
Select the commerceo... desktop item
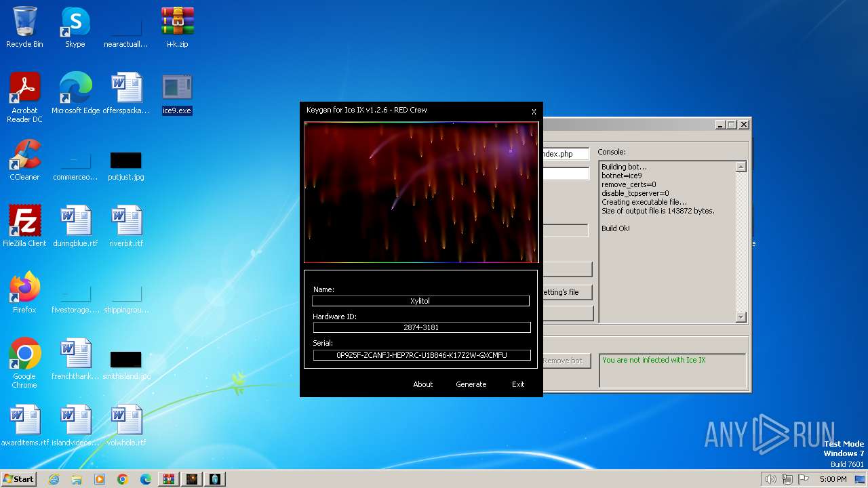point(75,167)
